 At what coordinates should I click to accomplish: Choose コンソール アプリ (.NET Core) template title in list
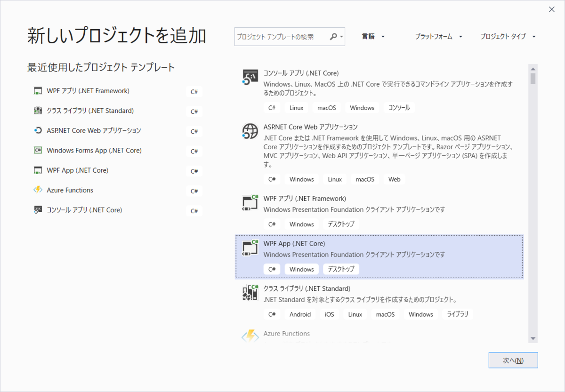pyautogui.click(x=301, y=73)
